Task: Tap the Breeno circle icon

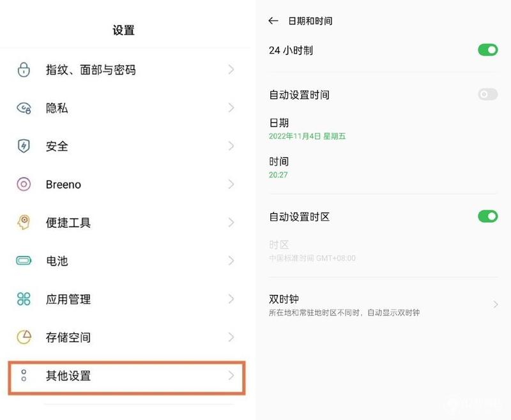Action: click(24, 184)
